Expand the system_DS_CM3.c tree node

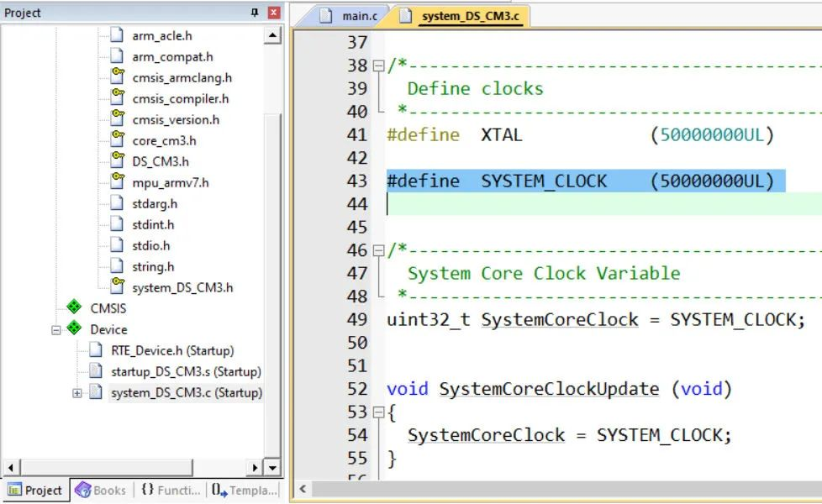(x=77, y=393)
